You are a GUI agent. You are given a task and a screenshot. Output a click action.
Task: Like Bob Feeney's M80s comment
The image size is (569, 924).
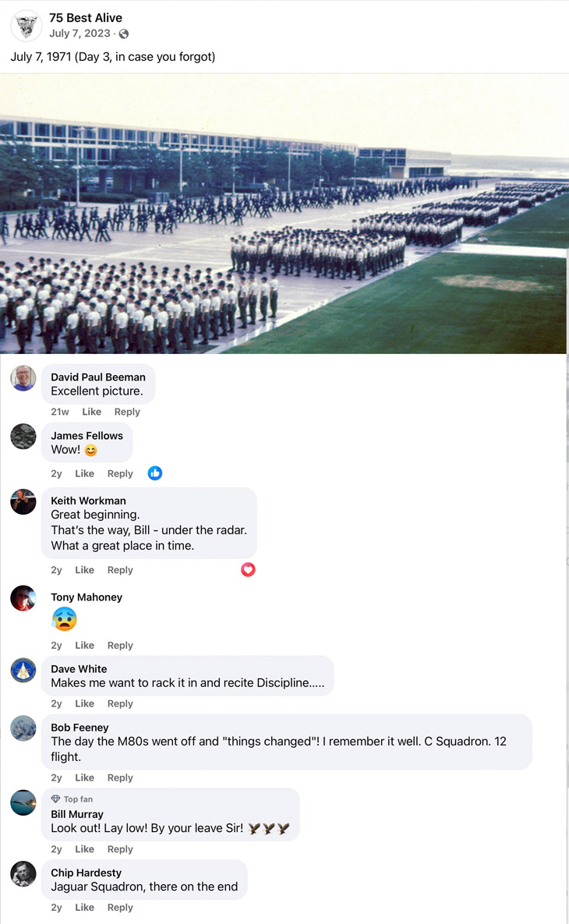pos(84,778)
